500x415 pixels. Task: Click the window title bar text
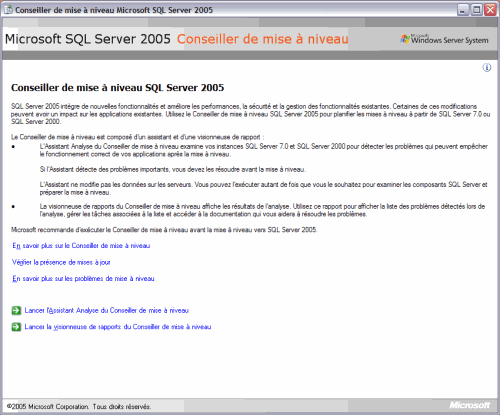[x=114, y=10]
